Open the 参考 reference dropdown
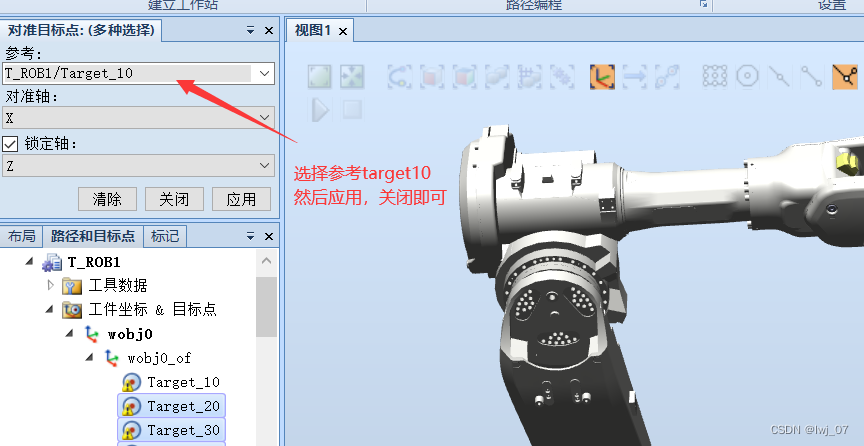Image resolution: width=864 pixels, height=446 pixels. tap(264, 73)
